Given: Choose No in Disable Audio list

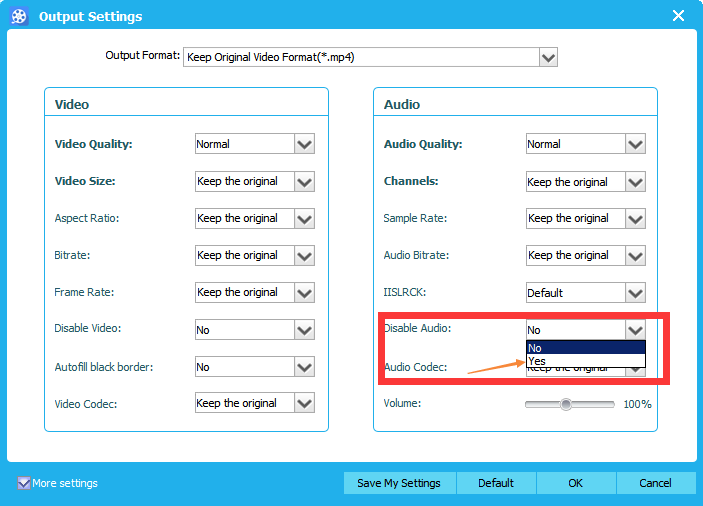Looking at the screenshot, I should click(585, 348).
